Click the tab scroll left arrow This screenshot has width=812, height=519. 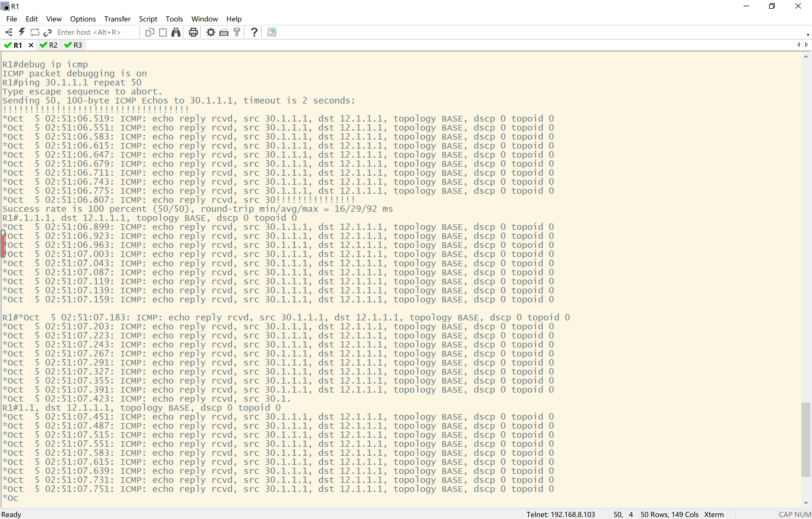pyautogui.click(x=798, y=45)
